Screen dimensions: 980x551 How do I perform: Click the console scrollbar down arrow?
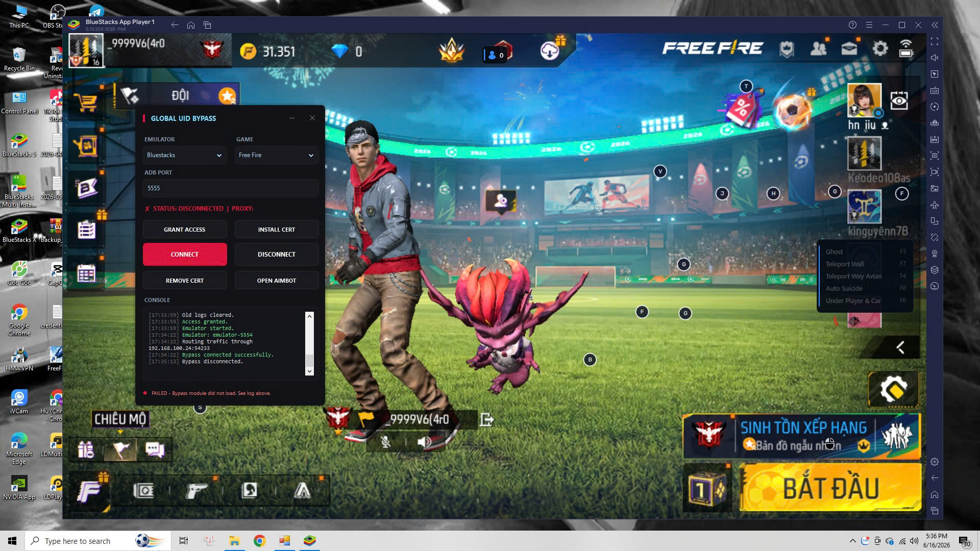[309, 371]
